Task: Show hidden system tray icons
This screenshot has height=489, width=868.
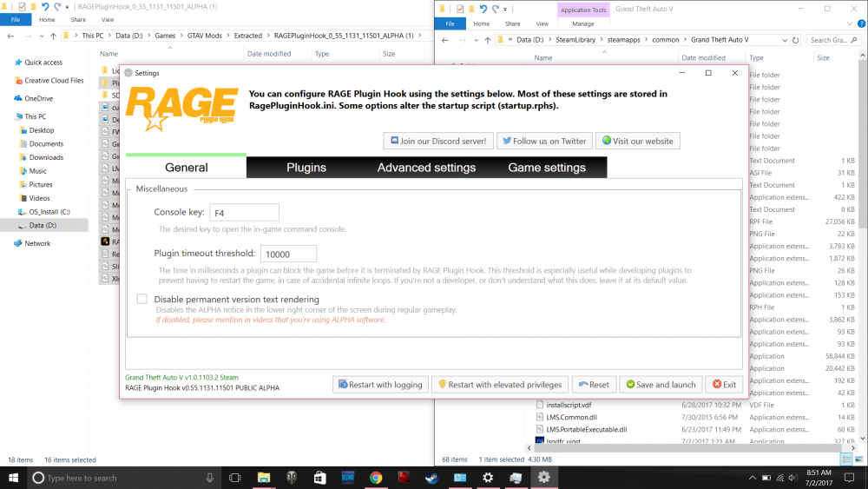Action: click(x=752, y=478)
